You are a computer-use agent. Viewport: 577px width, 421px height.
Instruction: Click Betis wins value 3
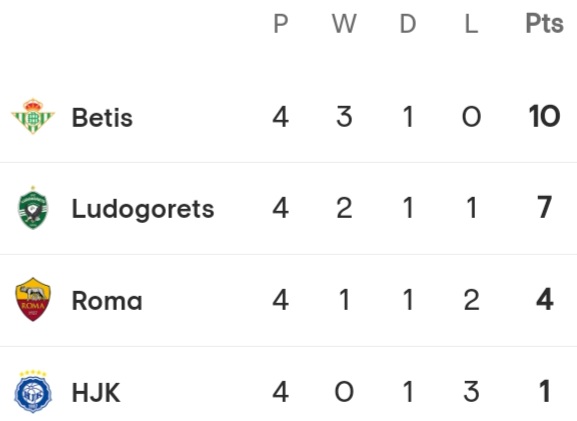[344, 116]
